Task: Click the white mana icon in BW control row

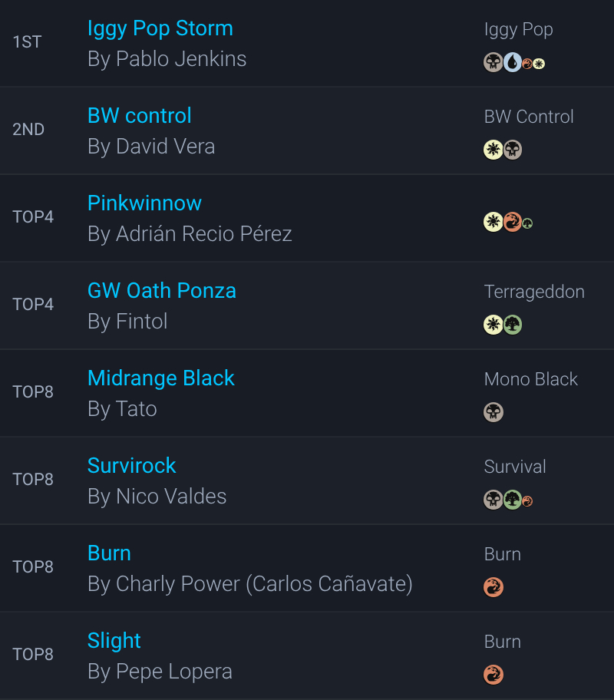Action: (493, 150)
